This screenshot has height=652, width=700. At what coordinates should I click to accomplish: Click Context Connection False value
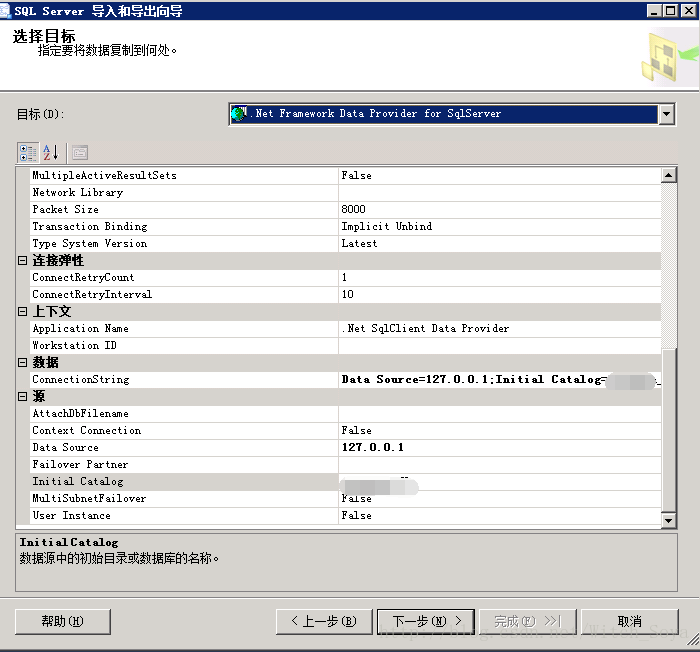click(x=500, y=430)
